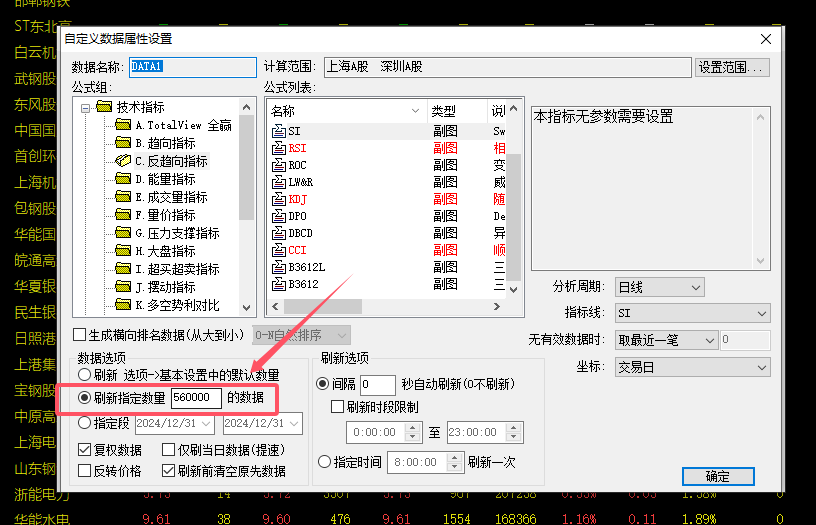Enable 反转价格 checkbox
Image resolution: width=816 pixels, height=525 pixels.
(x=84, y=471)
